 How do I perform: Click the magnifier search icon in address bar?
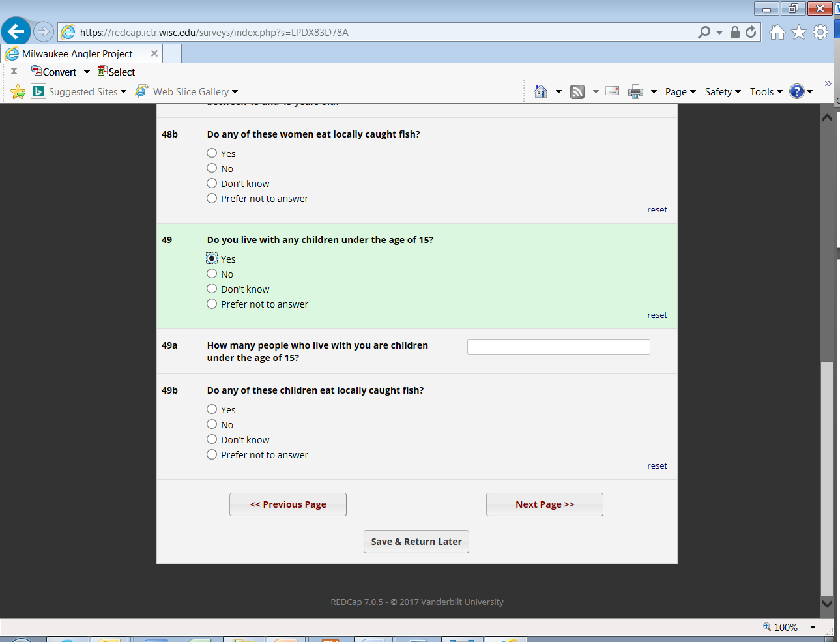click(704, 32)
